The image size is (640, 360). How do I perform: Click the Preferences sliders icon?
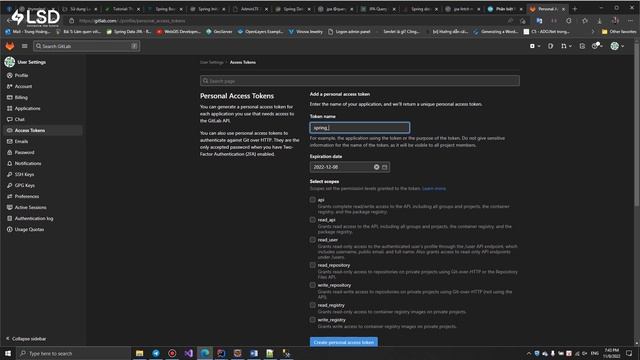click(x=9, y=197)
